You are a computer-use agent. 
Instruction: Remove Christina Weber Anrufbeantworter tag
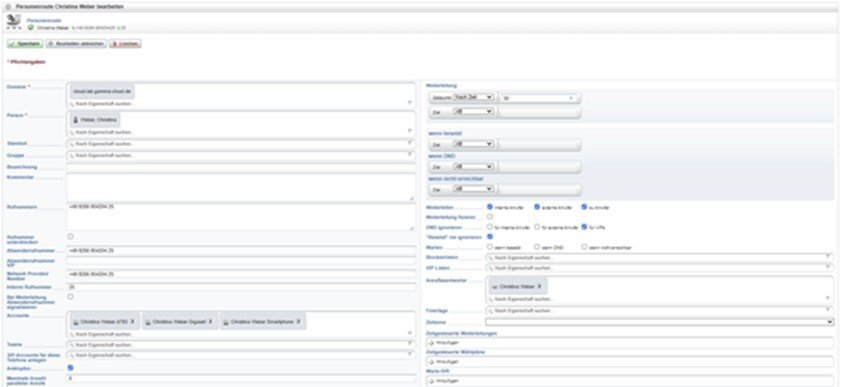tap(539, 286)
